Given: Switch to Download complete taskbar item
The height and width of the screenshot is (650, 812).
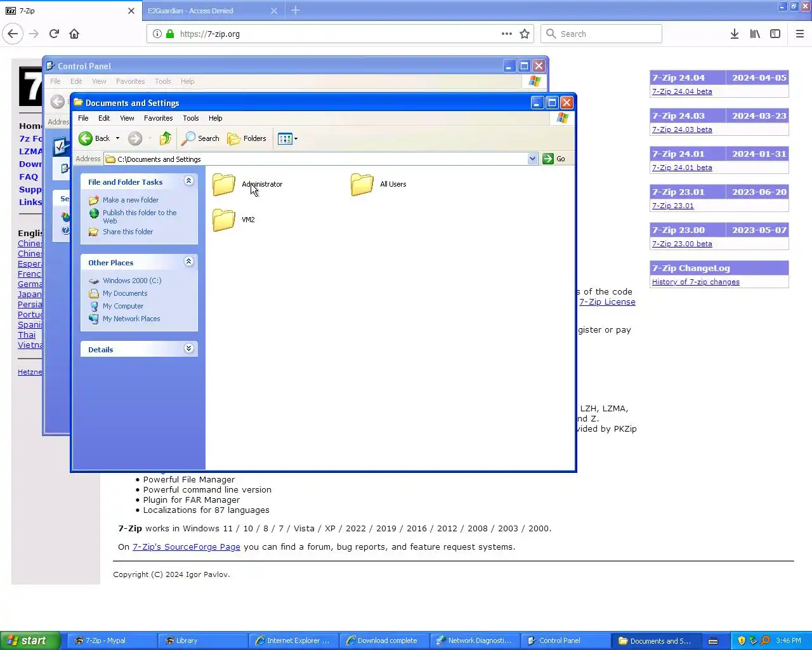Looking at the screenshot, I should tap(384, 640).
